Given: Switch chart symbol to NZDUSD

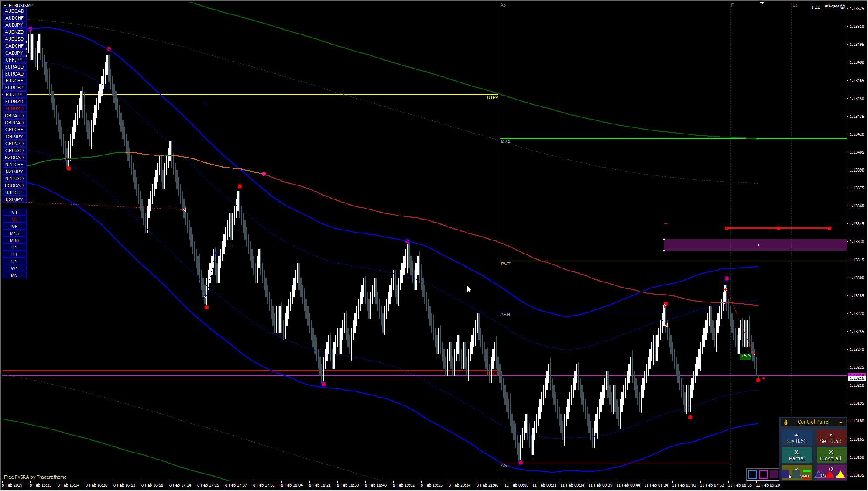Looking at the screenshot, I should click(14, 179).
